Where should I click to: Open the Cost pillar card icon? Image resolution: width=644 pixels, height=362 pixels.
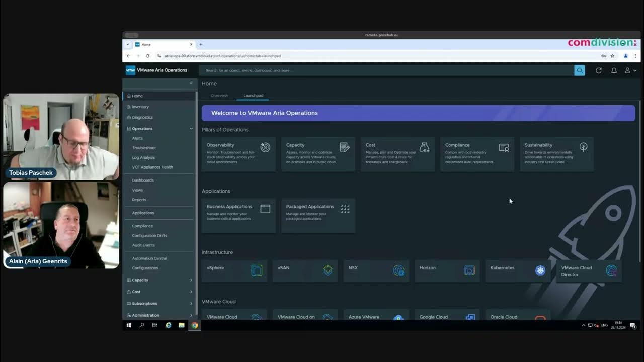tap(424, 147)
